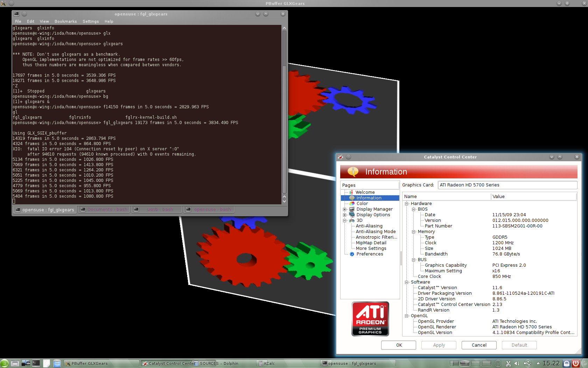Image resolution: width=588 pixels, height=368 pixels.
Task: Select Welcome page in Catalyst tree
Action: click(365, 192)
